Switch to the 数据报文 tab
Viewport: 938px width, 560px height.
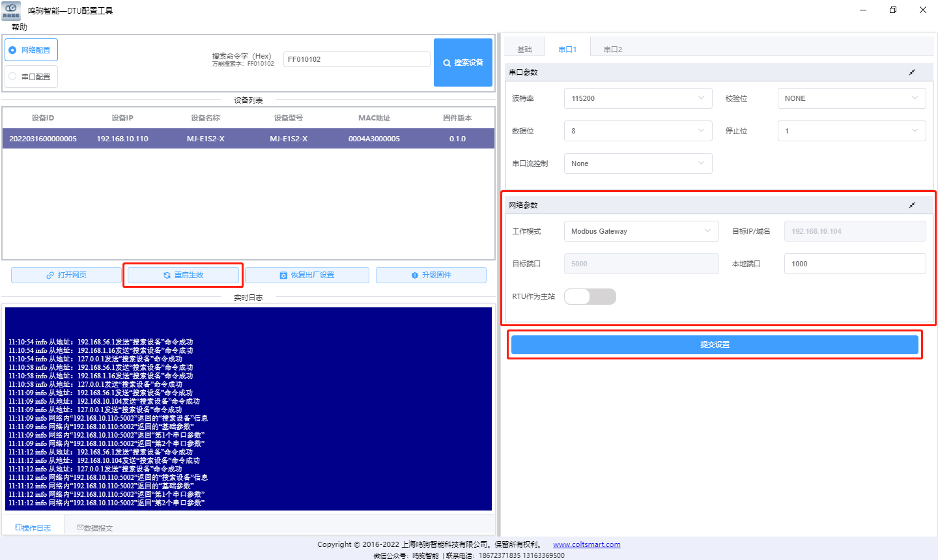pyautogui.click(x=95, y=527)
